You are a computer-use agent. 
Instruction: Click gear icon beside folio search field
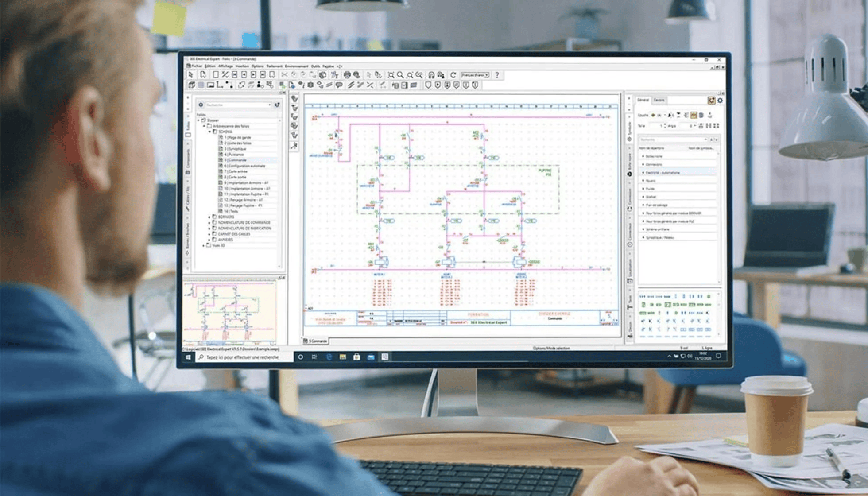click(x=201, y=105)
